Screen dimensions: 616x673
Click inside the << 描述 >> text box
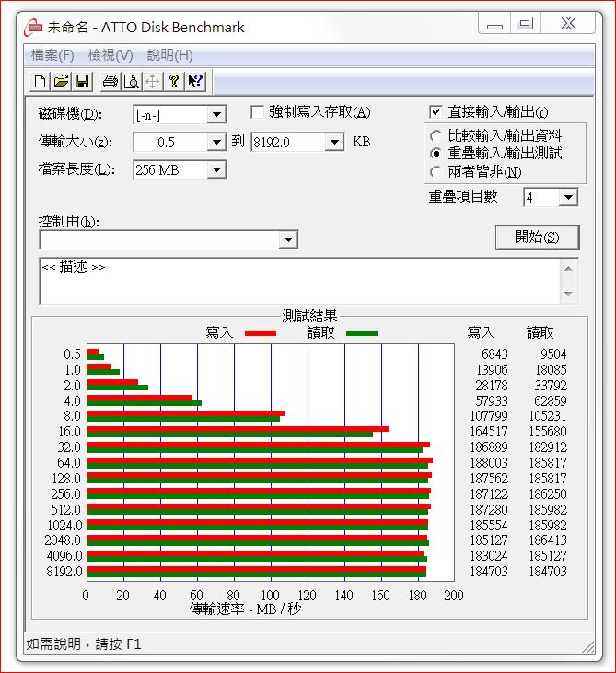coord(299,281)
